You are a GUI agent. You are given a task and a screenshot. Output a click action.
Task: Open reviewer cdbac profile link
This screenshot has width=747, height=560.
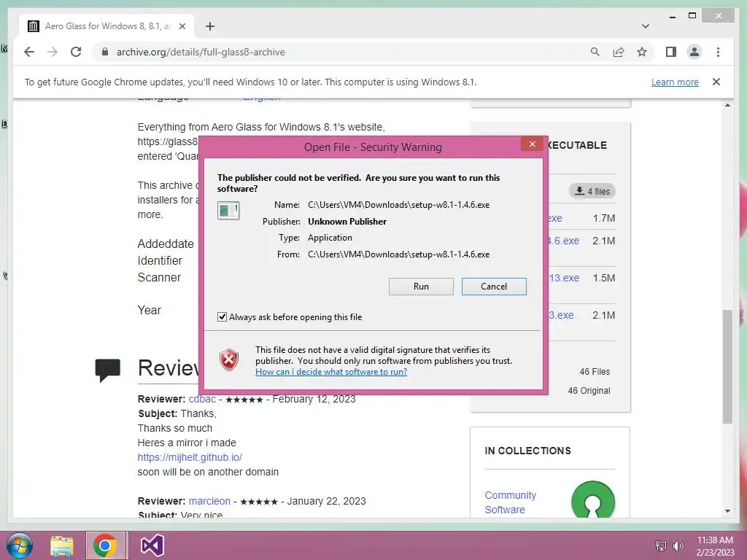pos(202,399)
